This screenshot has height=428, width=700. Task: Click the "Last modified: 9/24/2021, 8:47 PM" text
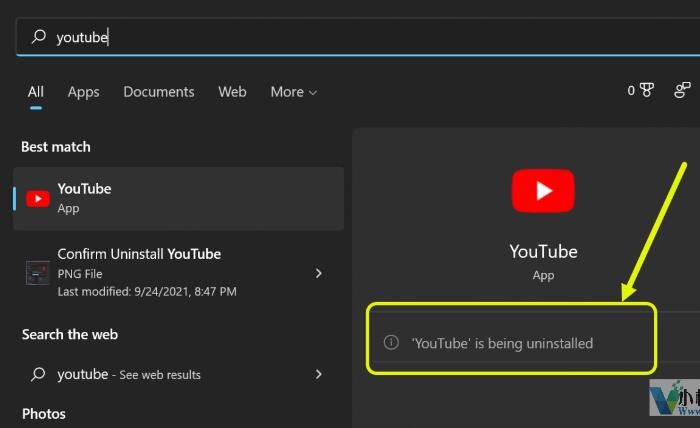(x=147, y=291)
